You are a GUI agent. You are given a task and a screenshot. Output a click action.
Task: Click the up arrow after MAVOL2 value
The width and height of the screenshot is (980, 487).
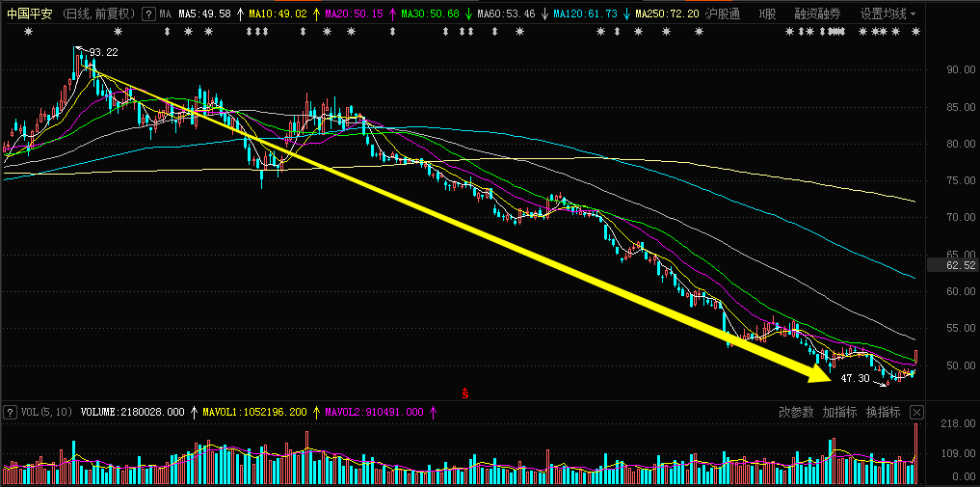pyautogui.click(x=433, y=412)
